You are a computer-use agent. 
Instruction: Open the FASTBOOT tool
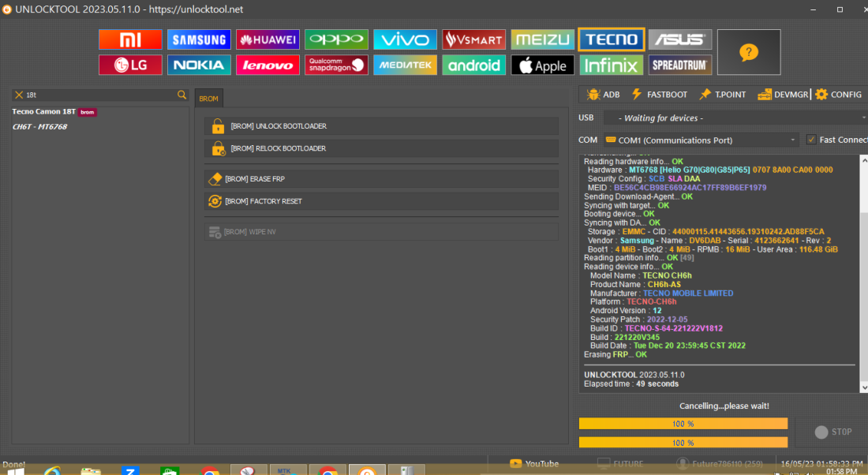(660, 95)
